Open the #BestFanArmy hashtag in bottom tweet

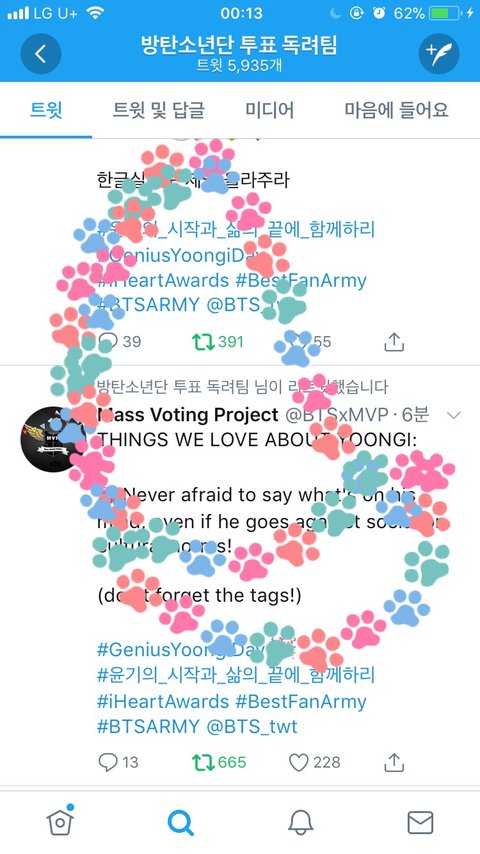301,702
